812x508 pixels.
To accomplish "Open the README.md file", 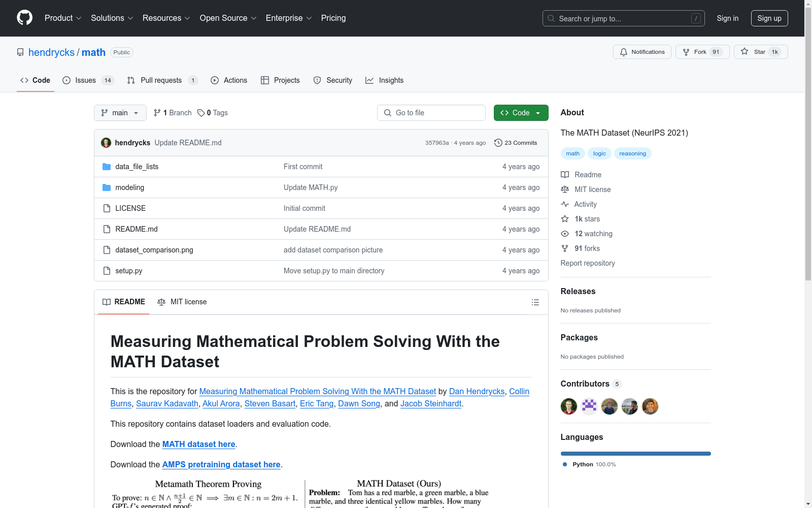I will click(x=137, y=229).
